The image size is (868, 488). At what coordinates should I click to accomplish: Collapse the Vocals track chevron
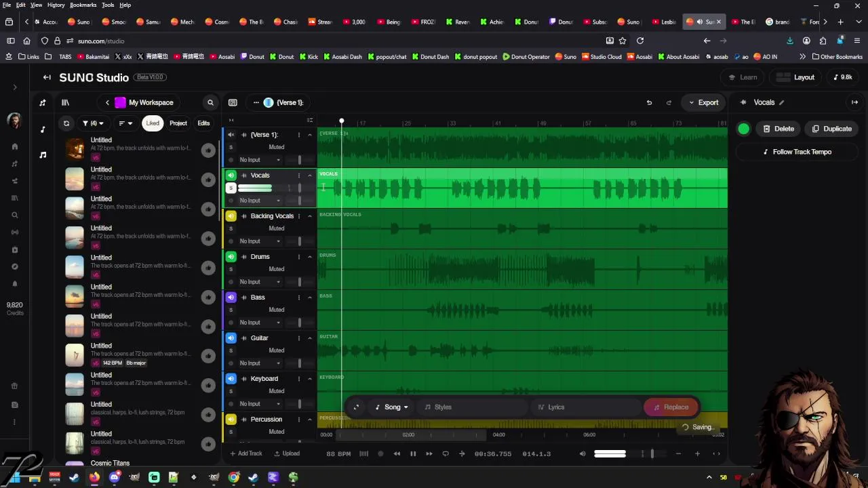[x=310, y=176]
